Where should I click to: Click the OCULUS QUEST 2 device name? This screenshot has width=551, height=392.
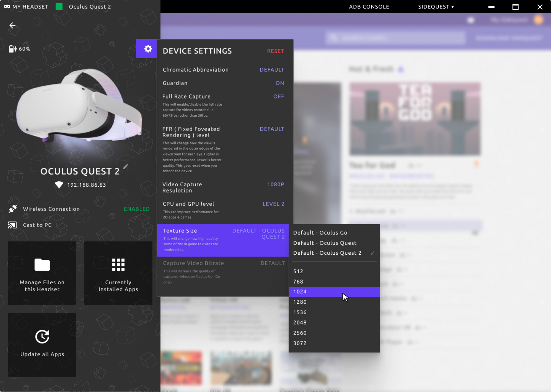pos(80,171)
